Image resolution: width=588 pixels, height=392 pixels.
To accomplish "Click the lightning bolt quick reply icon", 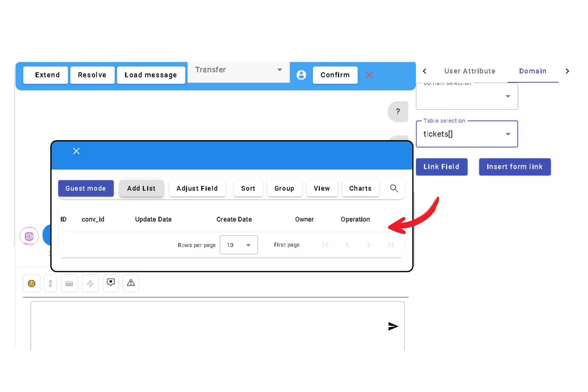I will 90,283.
